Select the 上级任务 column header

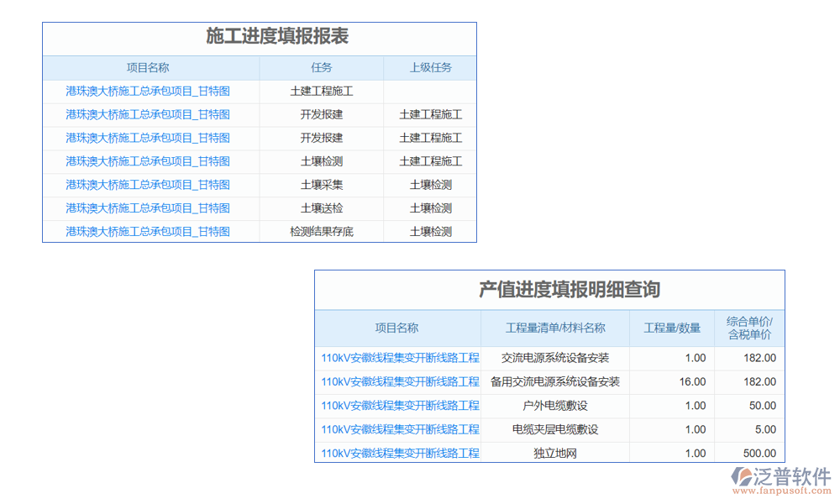click(x=430, y=68)
